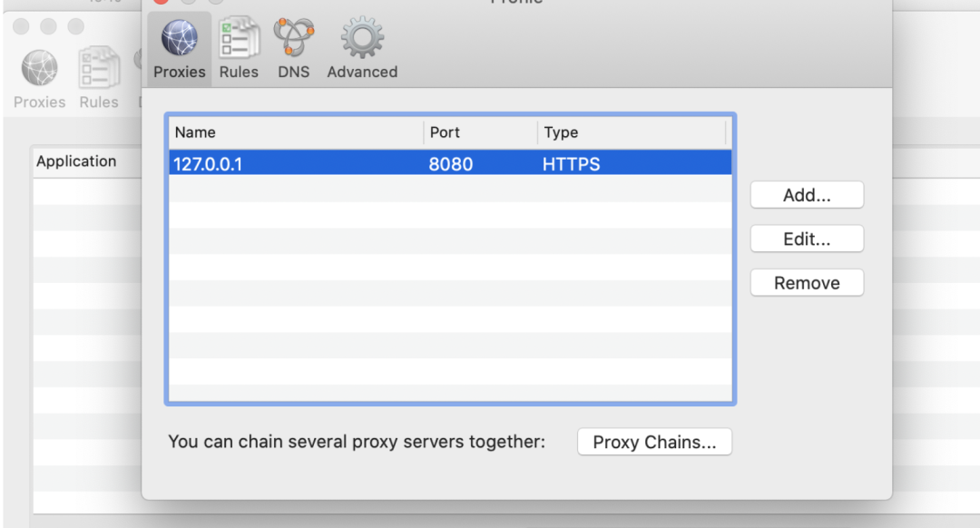Click the first empty row below the 127.0.0.1 entry
Image resolution: width=980 pixels, height=528 pixels.
tap(449, 189)
